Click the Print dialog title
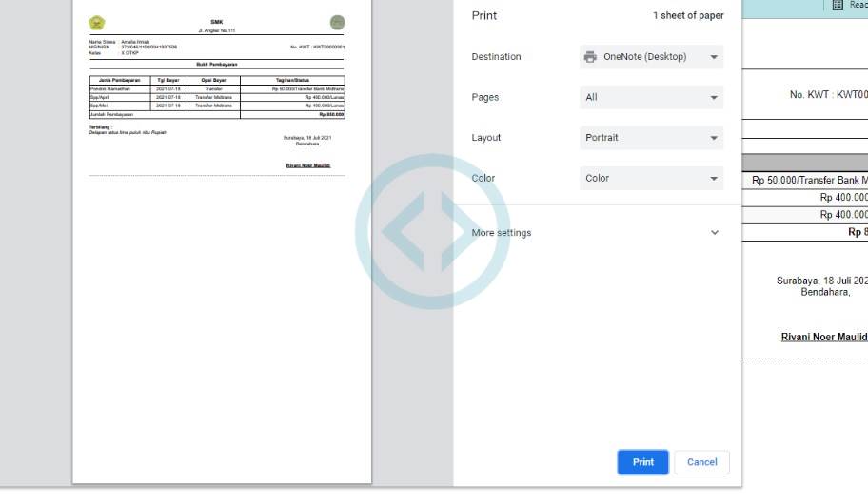868x503 pixels. click(484, 16)
